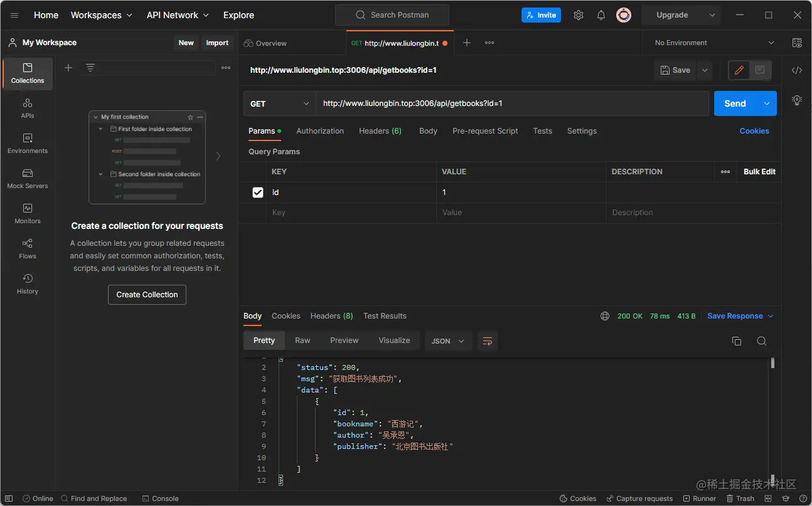Click the globe network info icon

point(605,316)
